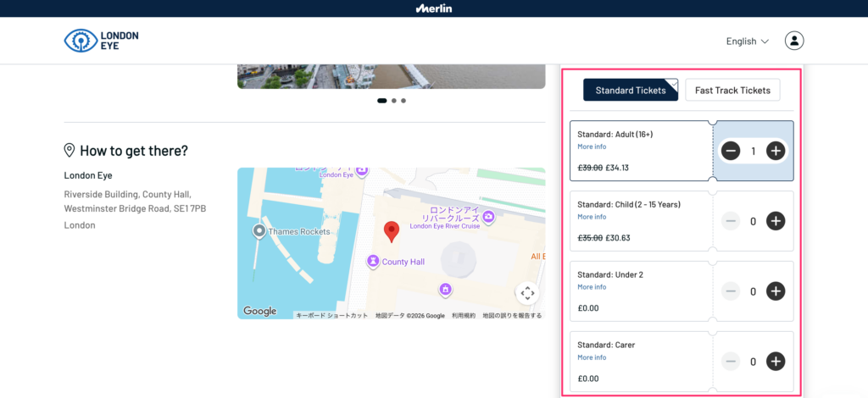Click the 'How to get there?' heading

pyautogui.click(x=134, y=151)
